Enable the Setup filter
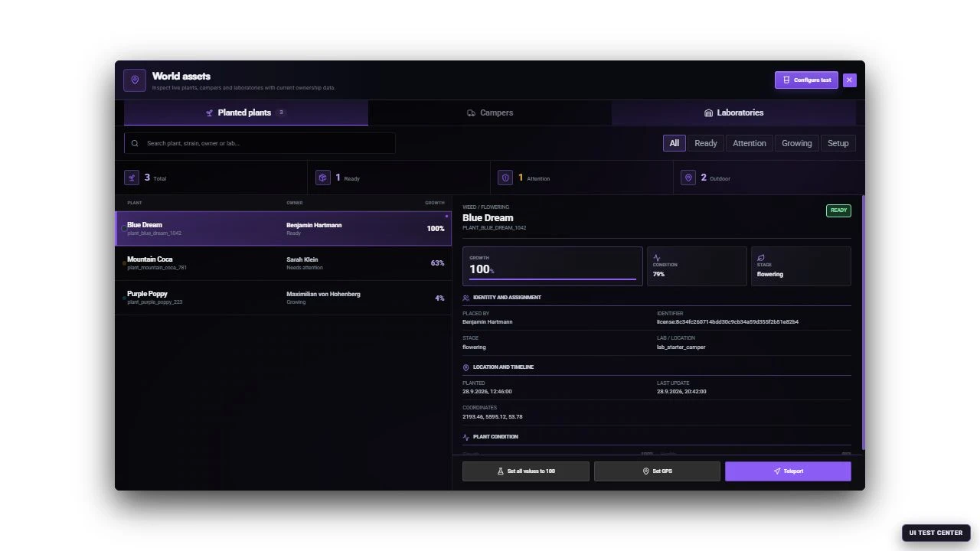Screen dimensions: 980x551 pyautogui.click(x=838, y=143)
